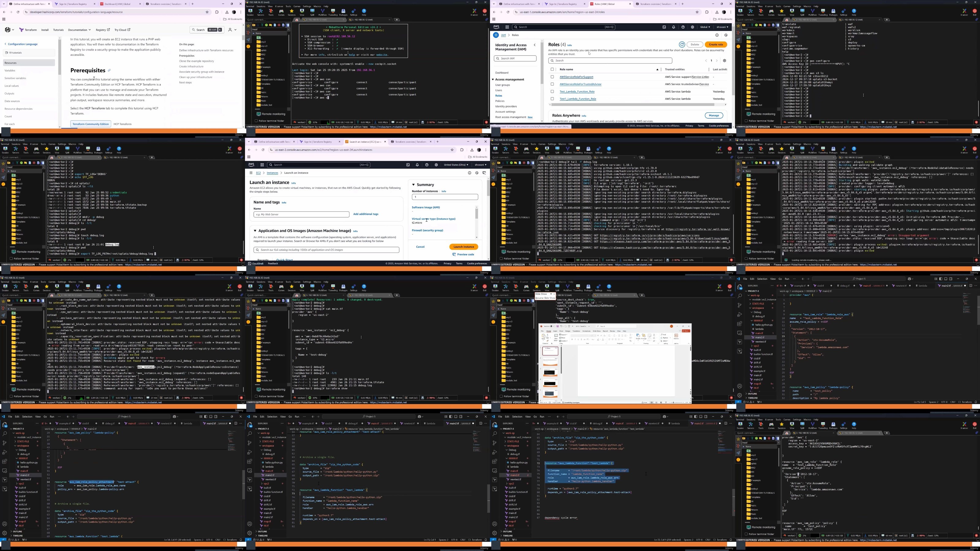The image size is (980, 551).
Task: Select Terraform Community Edition tab
Action: tap(91, 124)
